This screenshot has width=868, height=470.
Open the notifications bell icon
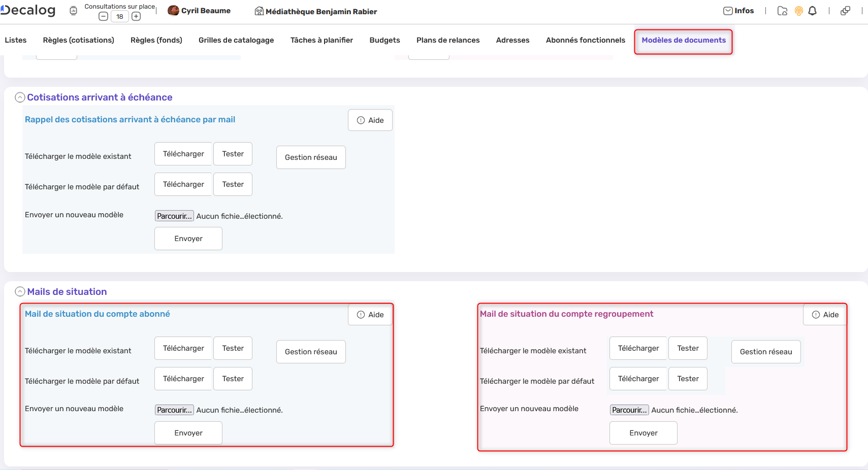pyautogui.click(x=812, y=10)
